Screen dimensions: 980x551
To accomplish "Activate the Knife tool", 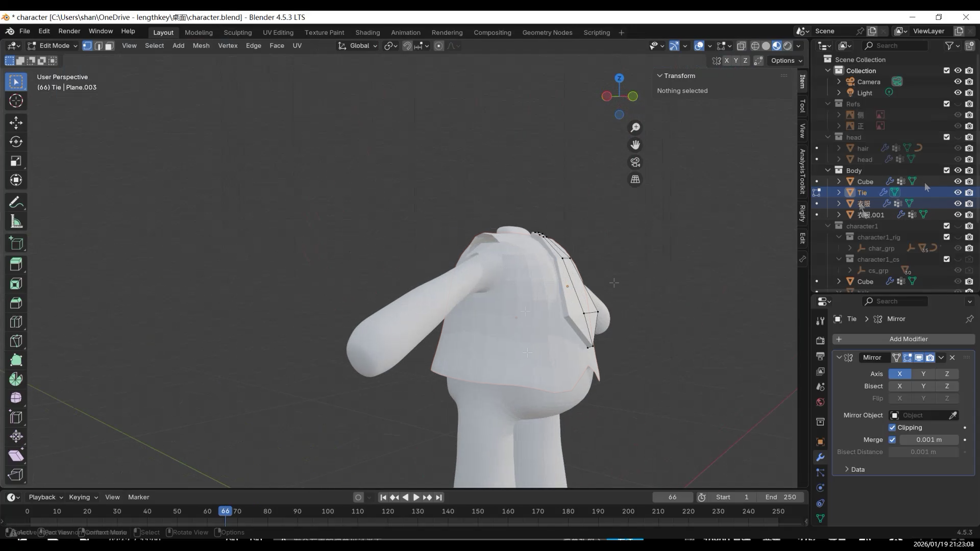I will (x=16, y=341).
